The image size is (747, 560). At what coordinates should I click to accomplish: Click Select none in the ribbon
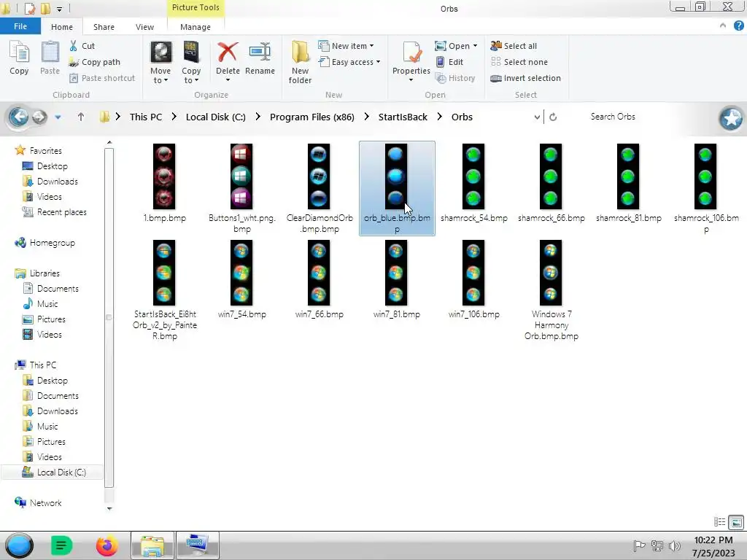click(x=519, y=62)
